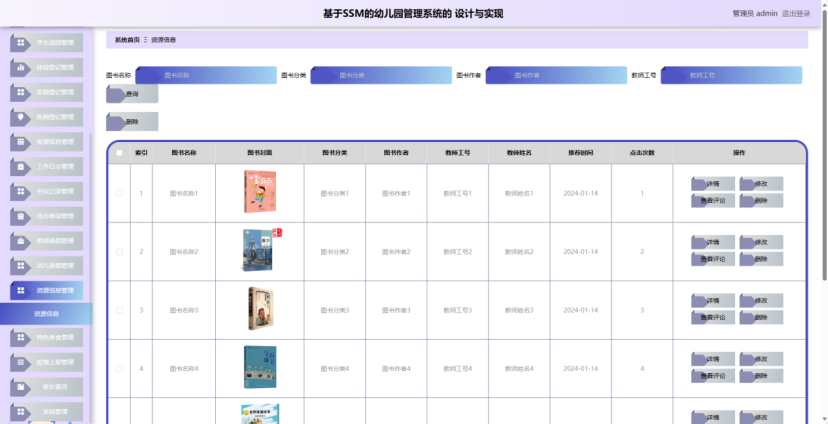Expand the 特色美食管理 sidebar menu

(x=46, y=337)
